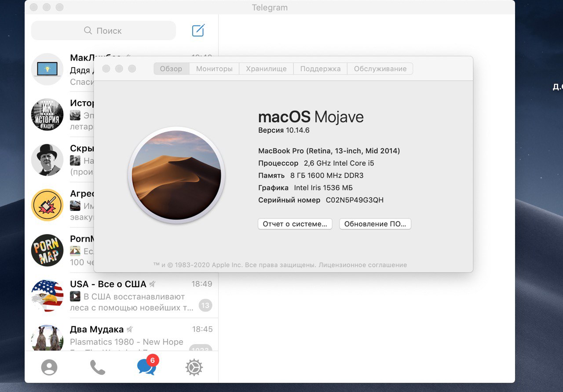
Task: Click the Porn Map avatar
Action: (48, 250)
